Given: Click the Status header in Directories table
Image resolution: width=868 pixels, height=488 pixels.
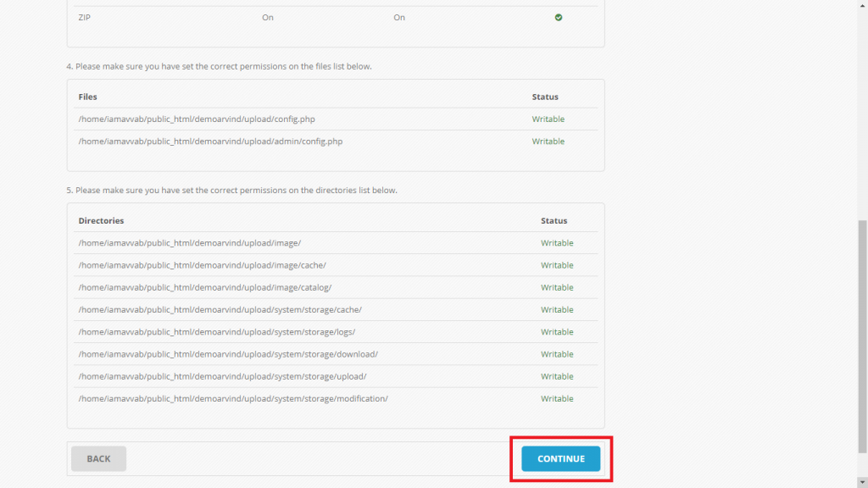Looking at the screenshot, I should 554,221.
